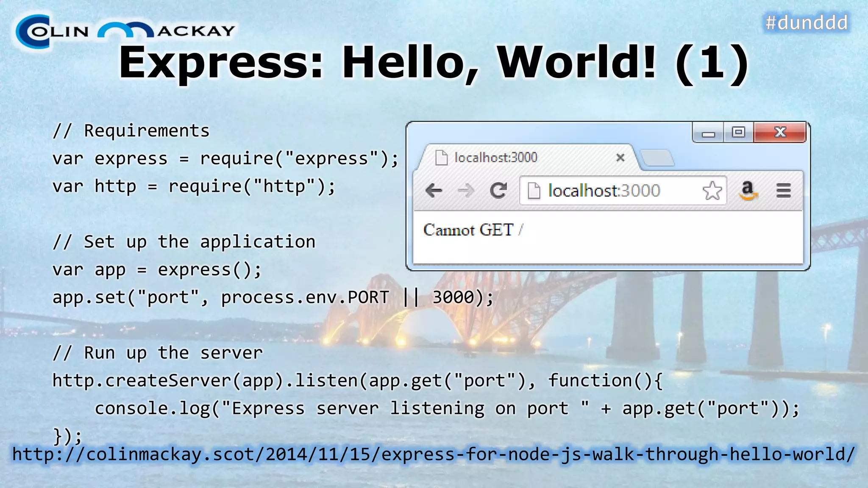Close the localhost:3000 tab

tap(620, 158)
